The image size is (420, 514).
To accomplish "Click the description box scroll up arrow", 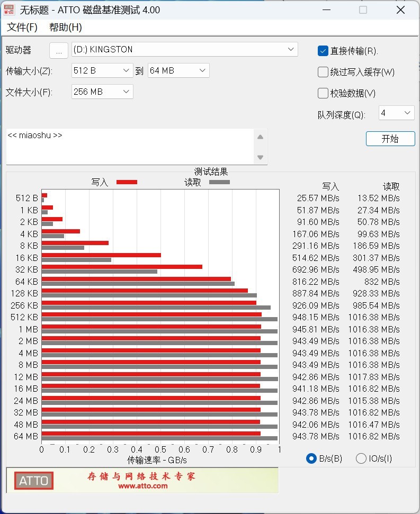I will coord(261,137).
